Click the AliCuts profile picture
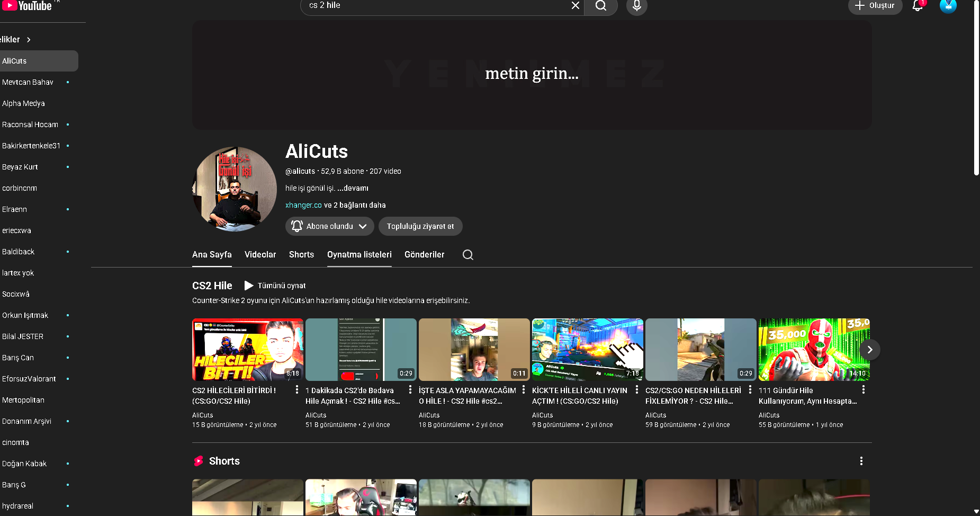Screen dimensions: 980x516 (x=235, y=189)
